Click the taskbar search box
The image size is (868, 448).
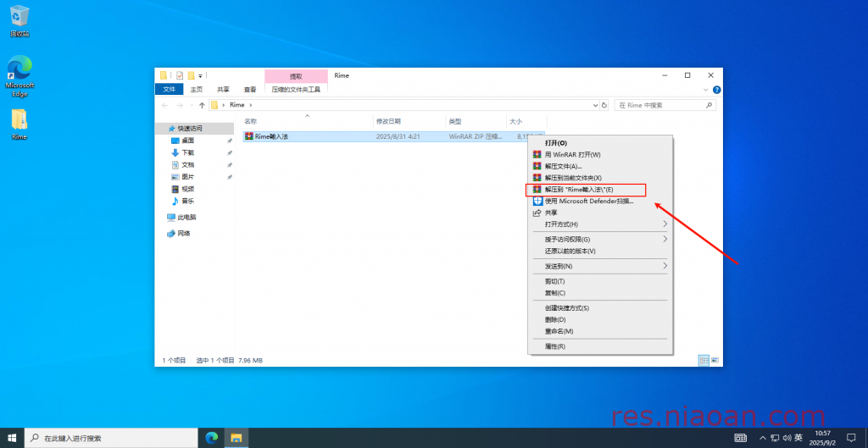(112, 438)
